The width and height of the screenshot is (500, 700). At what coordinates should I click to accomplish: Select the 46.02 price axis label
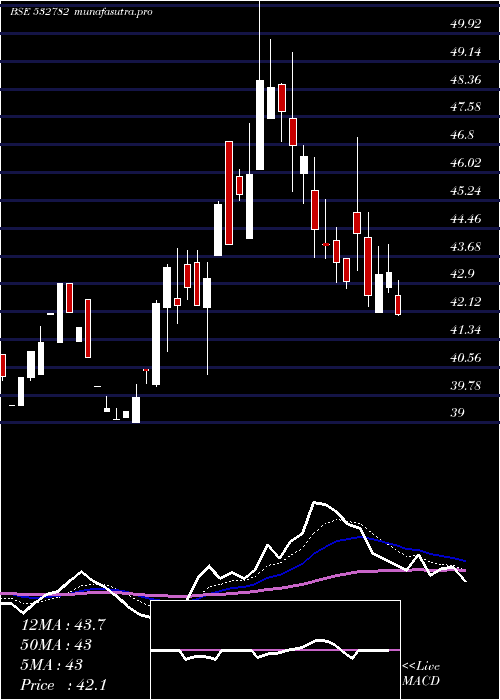(466, 162)
